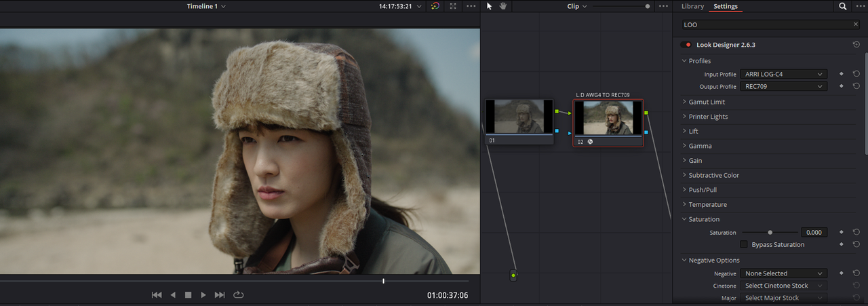Viewport: 868px width, 306px height.
Task: Click the enhanced viewer expand icon
Action: tap(453, 6)
